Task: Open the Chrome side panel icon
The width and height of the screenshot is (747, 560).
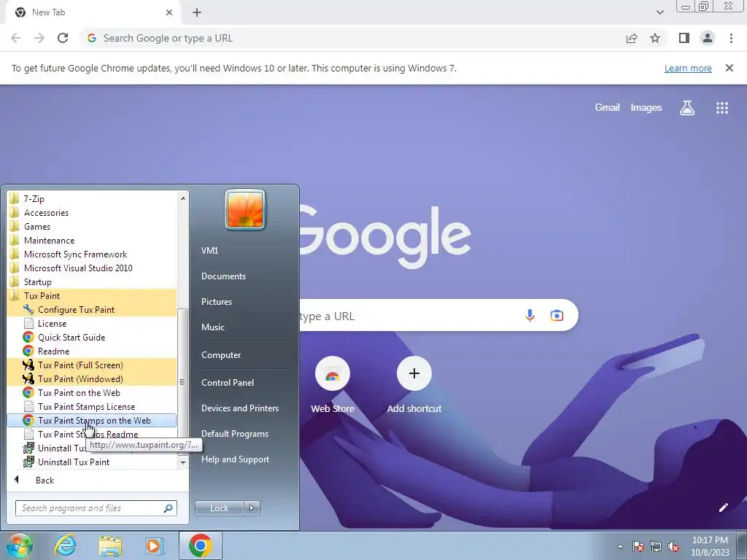Action: coord(684,38)
